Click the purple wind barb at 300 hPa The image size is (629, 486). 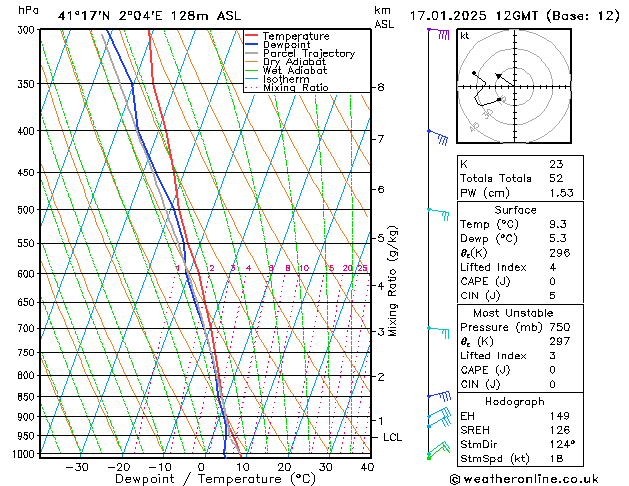click(x=438, y=33)
